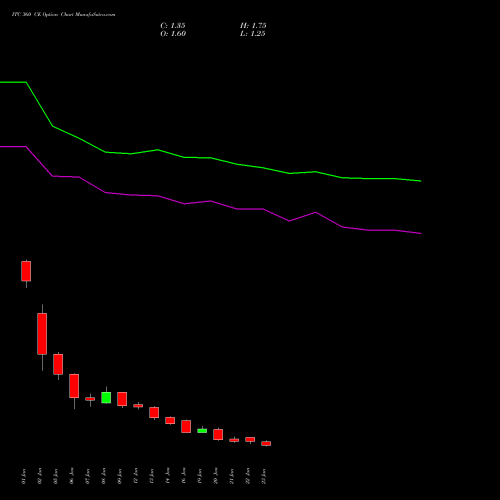Click the open value O: 1.60
The image size is (500, 500).
pyautogui.click(x=173, y=34)
